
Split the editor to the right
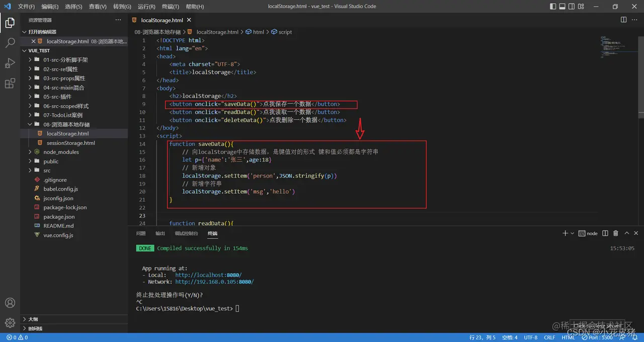[x=623, y=20]
